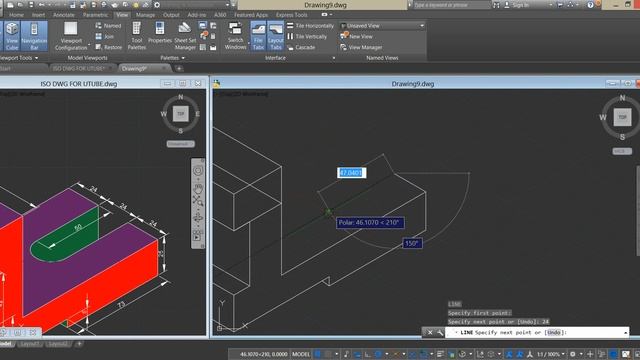Open the workspace selector dropdown in title bar
The height and width of the screenshot is (360, 640).
pyautogui.click(x=227, y=5)
